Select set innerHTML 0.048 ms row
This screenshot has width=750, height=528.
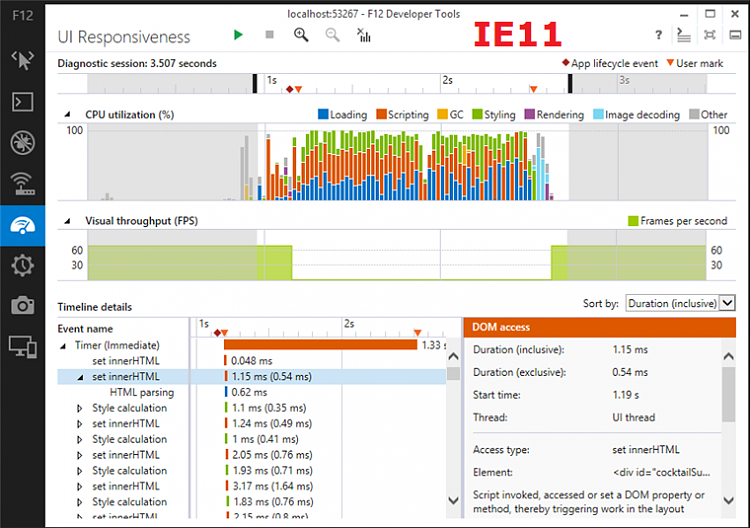[252, 361]
